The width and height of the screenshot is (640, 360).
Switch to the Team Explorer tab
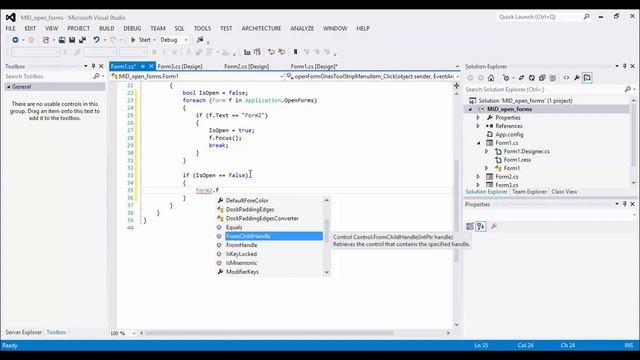(529, 192)
